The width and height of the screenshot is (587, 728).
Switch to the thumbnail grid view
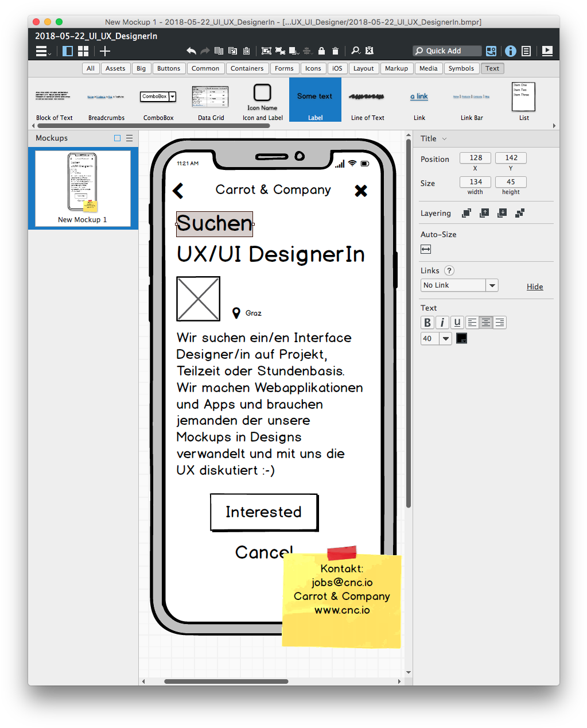(83, 51)
